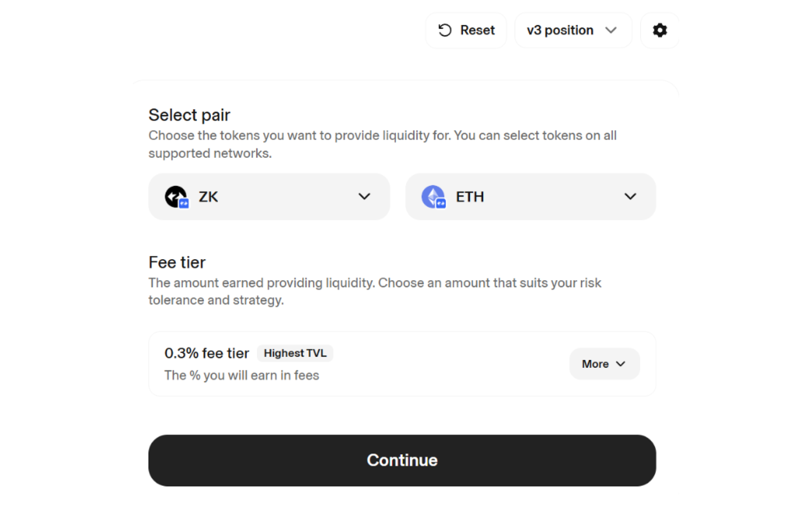Expand the v3 position chevron

click(x=611, y=30)
